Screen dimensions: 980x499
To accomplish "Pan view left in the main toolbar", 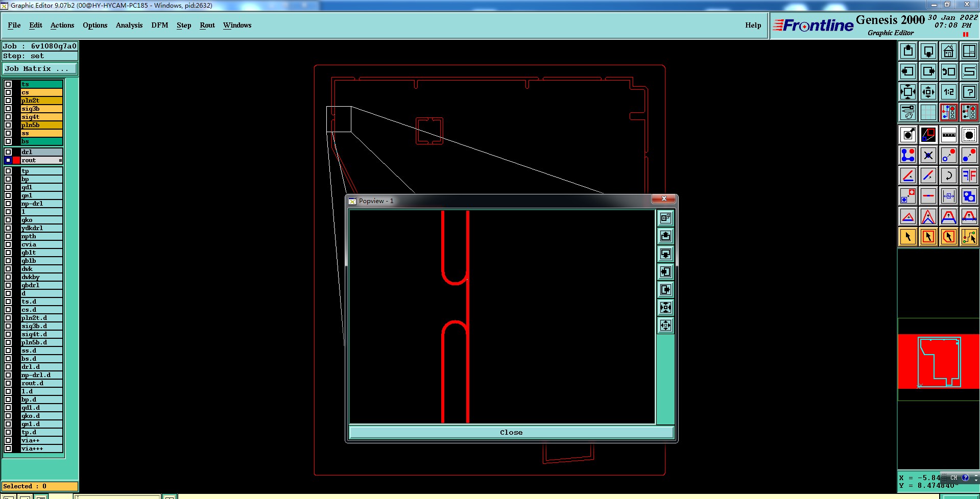I will click(x=908, y=71).
